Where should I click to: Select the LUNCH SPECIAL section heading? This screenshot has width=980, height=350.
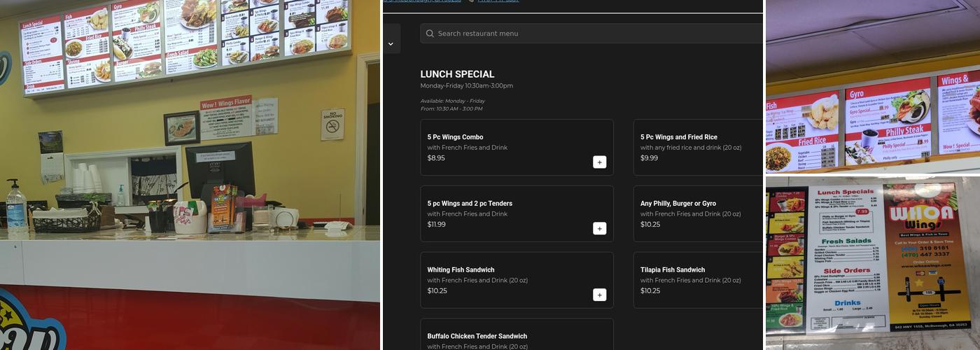click(x=457, y=74)
